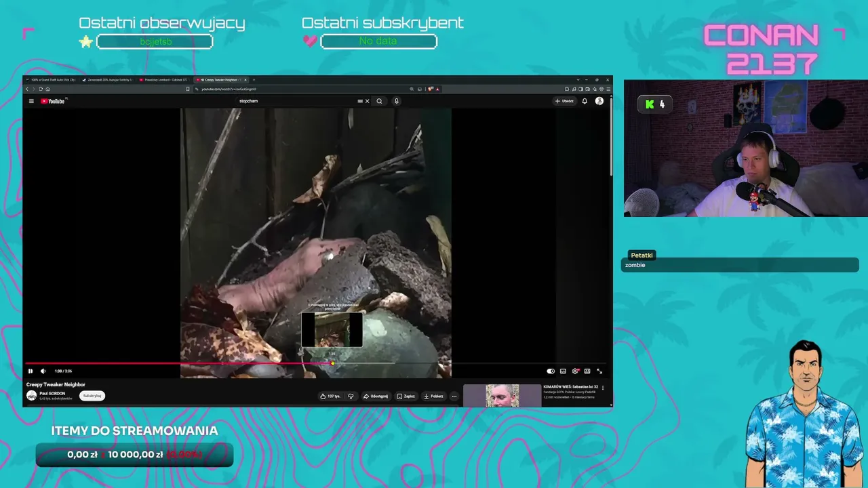Dislike the video with thumbs-down button

tap(351, 396)
